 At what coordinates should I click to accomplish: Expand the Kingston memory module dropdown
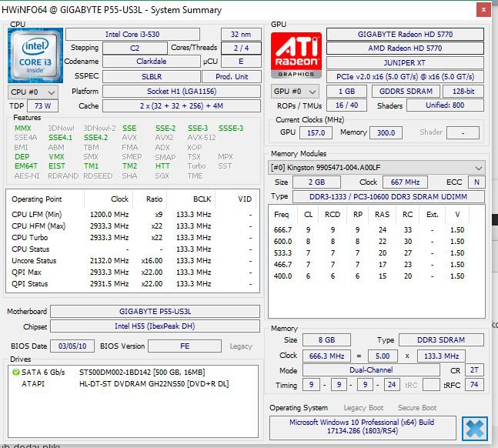[376, 168]
